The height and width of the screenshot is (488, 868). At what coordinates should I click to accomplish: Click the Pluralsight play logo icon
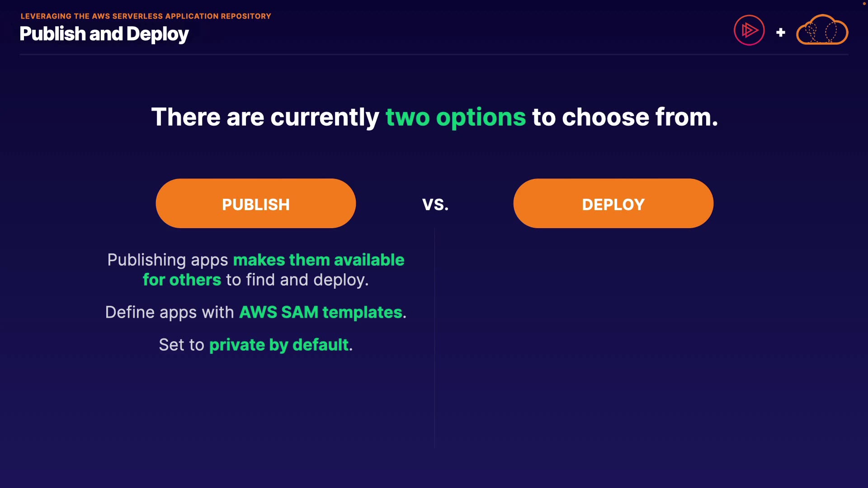click(749, 31)
